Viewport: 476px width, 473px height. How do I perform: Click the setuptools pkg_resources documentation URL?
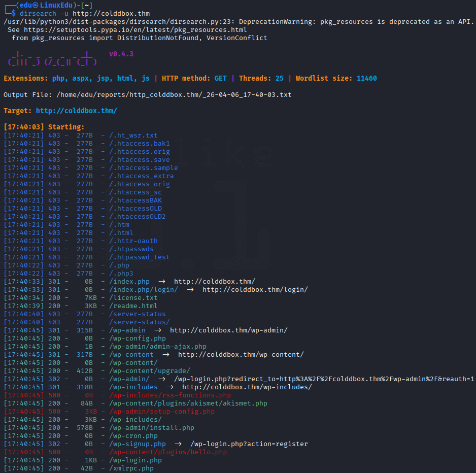tap(135, 30)
